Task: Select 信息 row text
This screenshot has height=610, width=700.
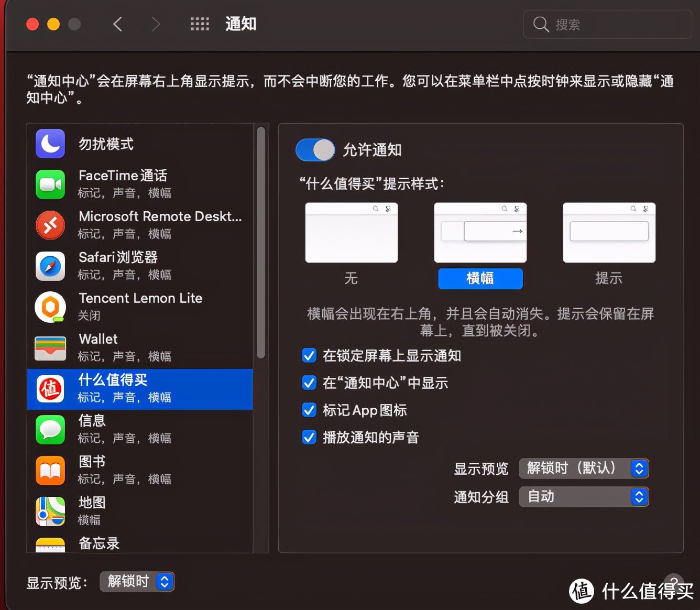Action: [x=92, y=421]
